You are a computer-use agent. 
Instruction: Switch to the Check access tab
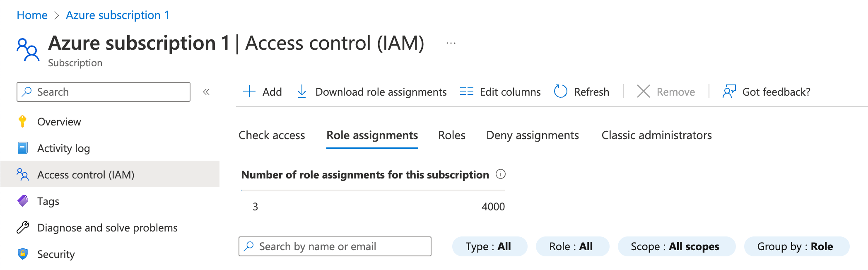point(272,135)
